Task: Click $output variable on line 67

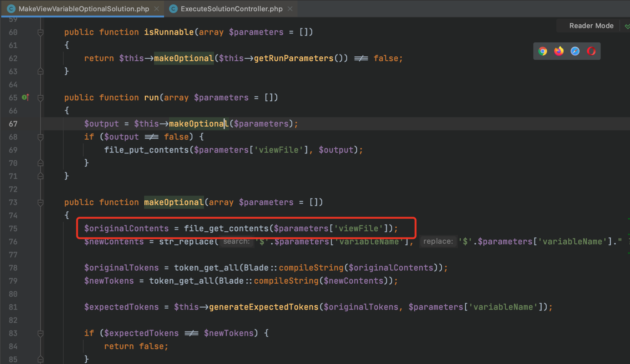Action: tap(101, 124)
